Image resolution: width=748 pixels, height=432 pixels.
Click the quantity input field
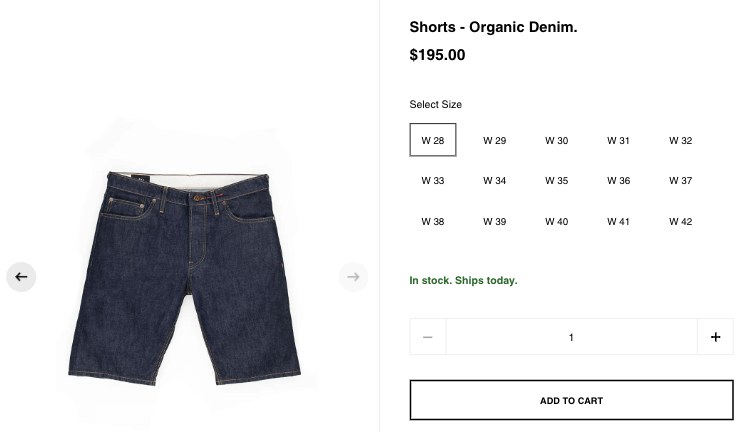click(x=571, y=337)
